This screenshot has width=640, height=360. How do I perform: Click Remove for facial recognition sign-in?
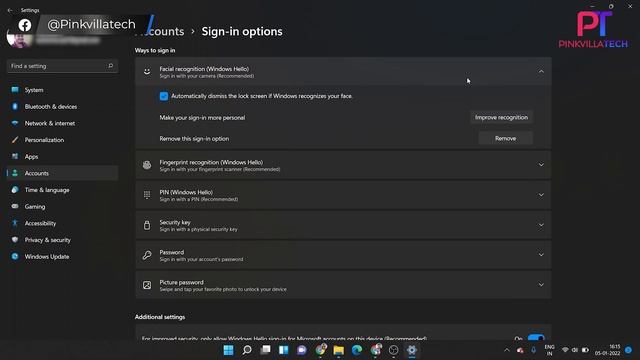[x=505, y=139]
